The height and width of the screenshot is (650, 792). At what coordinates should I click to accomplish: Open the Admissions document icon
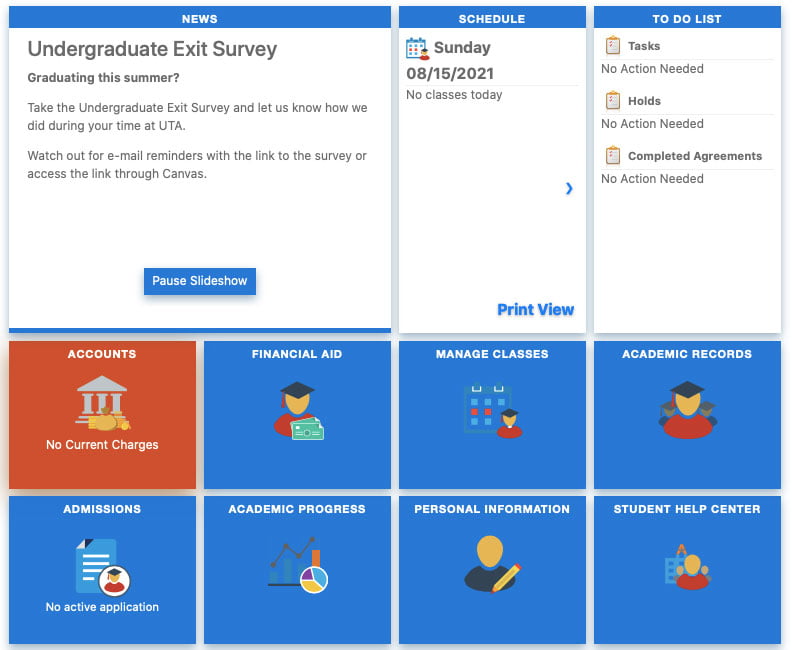point(102,567)
